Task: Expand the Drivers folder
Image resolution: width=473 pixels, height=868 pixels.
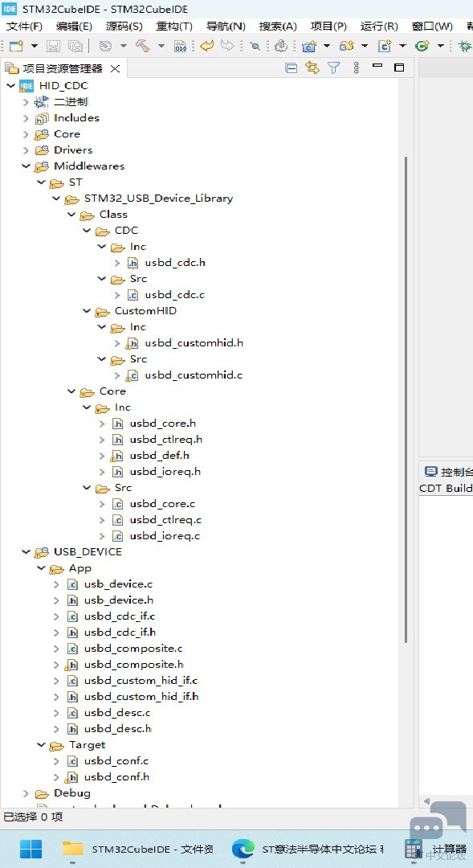Action: [26, 150]
